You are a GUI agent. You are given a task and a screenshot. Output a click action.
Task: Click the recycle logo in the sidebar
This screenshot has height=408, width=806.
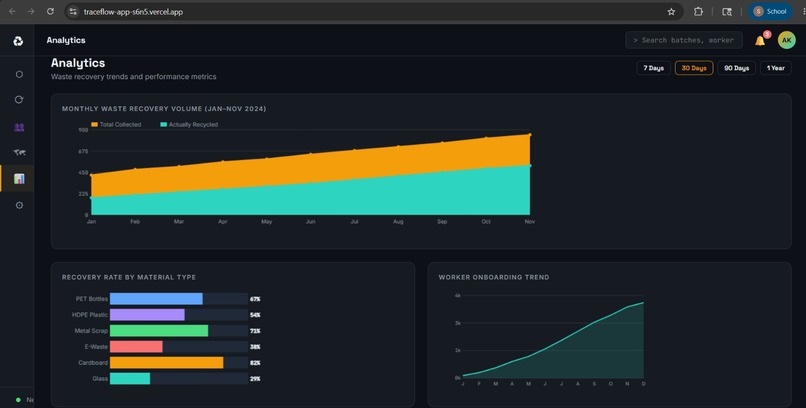point(18,41)
